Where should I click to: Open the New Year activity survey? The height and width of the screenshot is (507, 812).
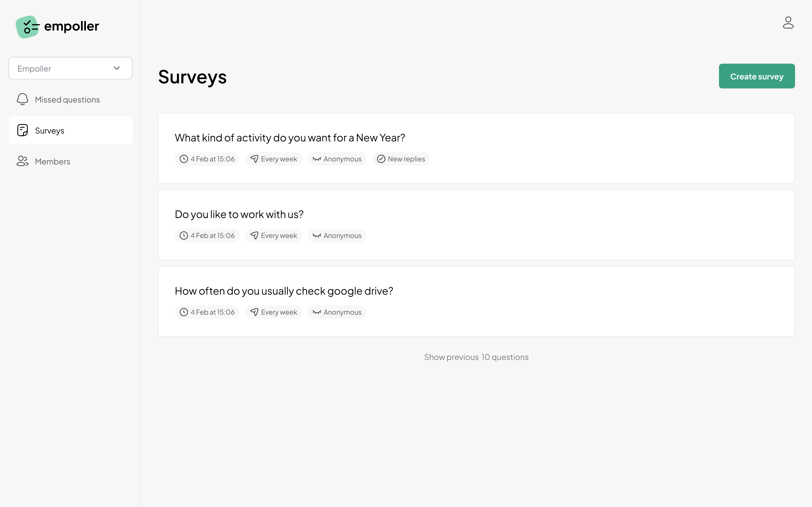476,148
